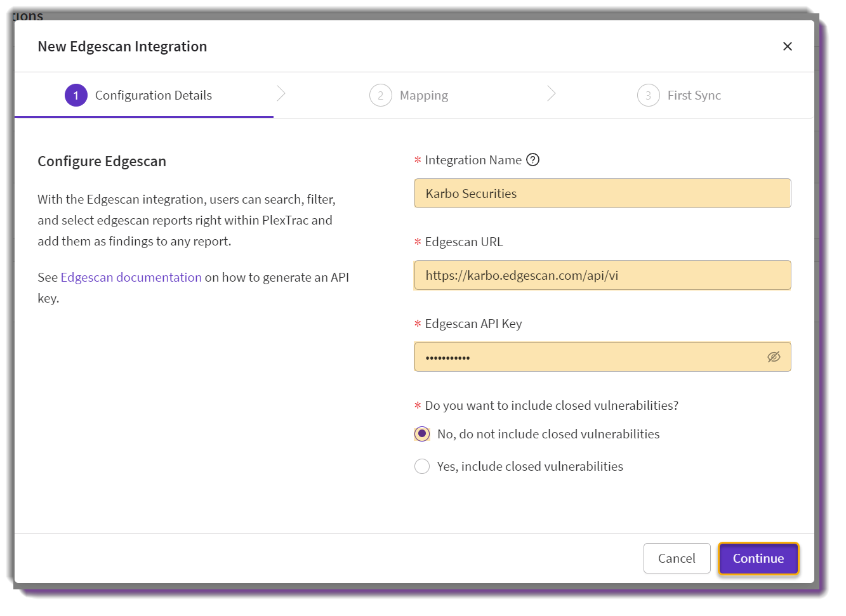Viewport: 846px width, 616px height.
Task: Continue to the next step
Action: point(758,558)
